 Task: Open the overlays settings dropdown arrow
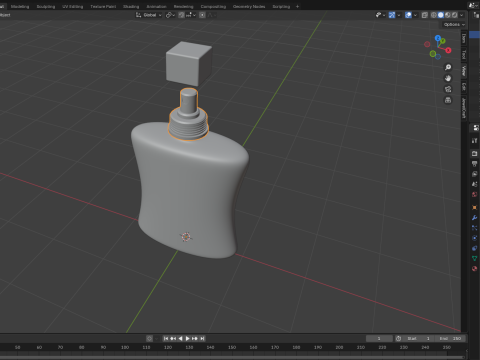click(x=415, y=15)
